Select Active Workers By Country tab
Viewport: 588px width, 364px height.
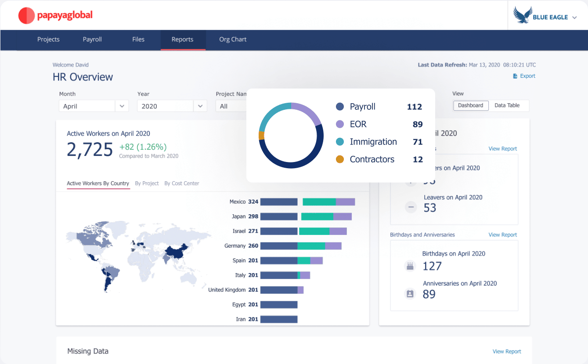click(98, 184)
